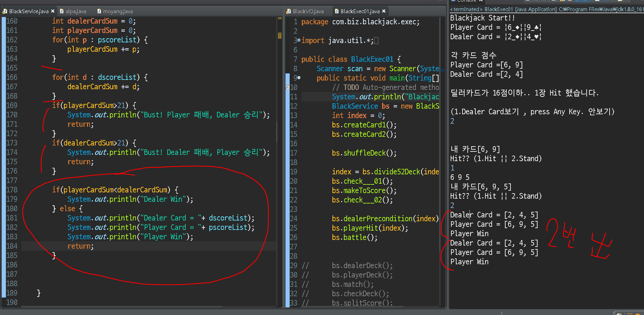Switch to the BlackService.java editor tab
644x315 pixels.
coord(29,11)
